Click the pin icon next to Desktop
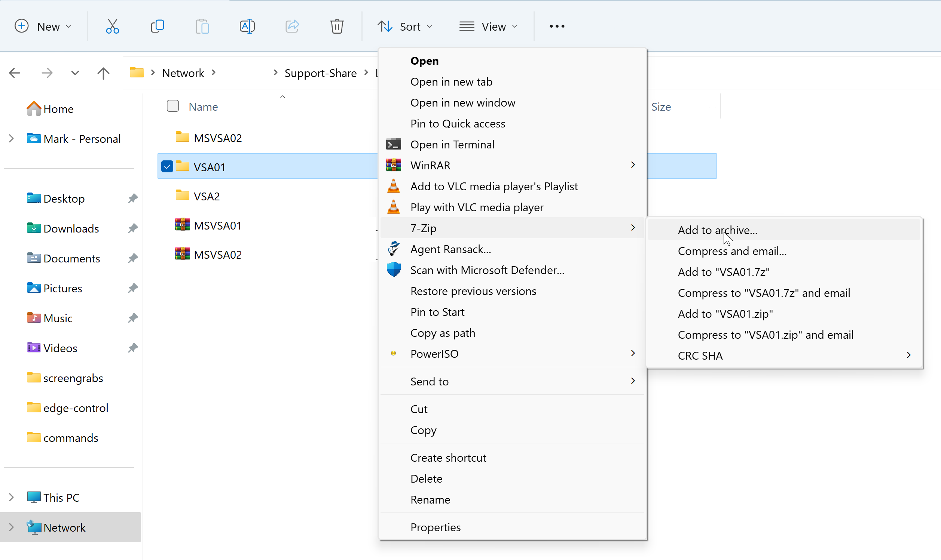The image size is (941, 560). 132,199
